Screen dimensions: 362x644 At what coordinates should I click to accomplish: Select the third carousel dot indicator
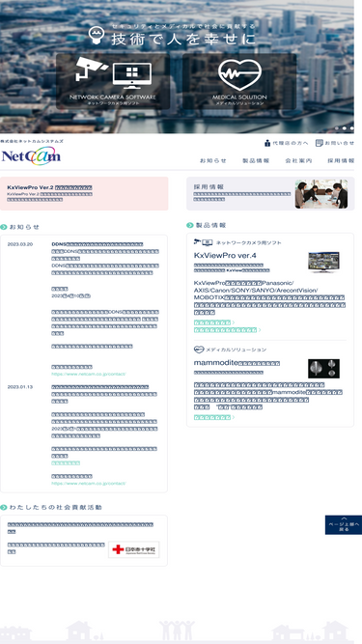pyautogui.click(x=351, y=128)
